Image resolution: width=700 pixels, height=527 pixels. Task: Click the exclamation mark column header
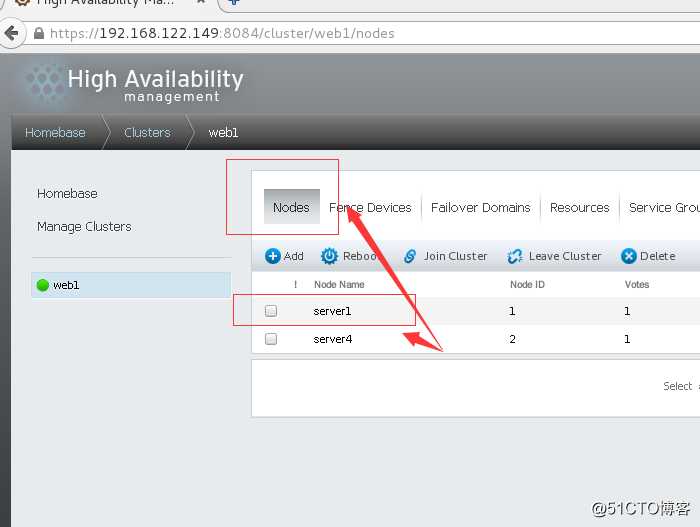pos(296,284)
